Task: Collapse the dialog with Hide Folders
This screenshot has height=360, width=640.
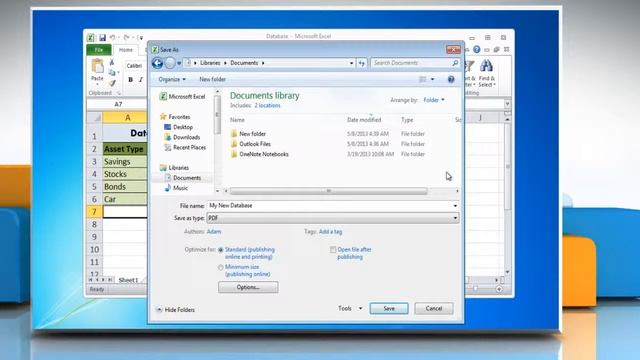Action: [x=176, y=310]
